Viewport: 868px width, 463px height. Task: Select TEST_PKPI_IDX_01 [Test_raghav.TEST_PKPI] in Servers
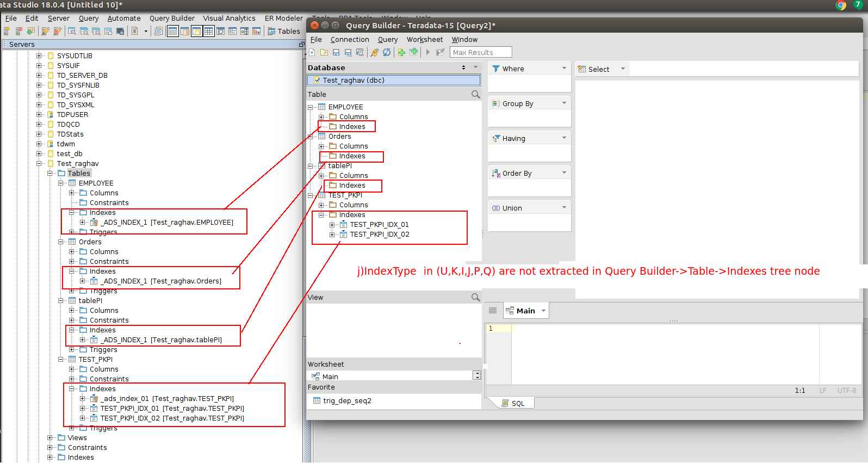tap(172, 409)
